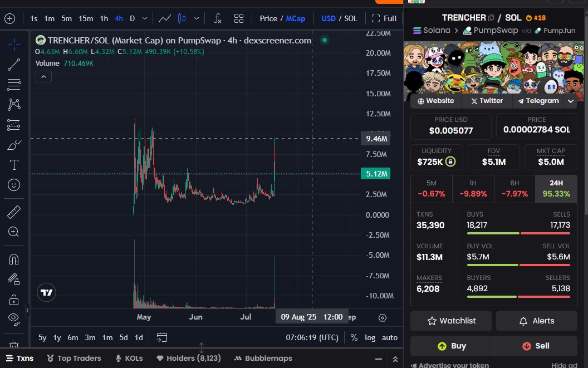The width and height of the screenshot is (588, 368).
Task: Open the Bubblemaps tab
Action: 263,358
